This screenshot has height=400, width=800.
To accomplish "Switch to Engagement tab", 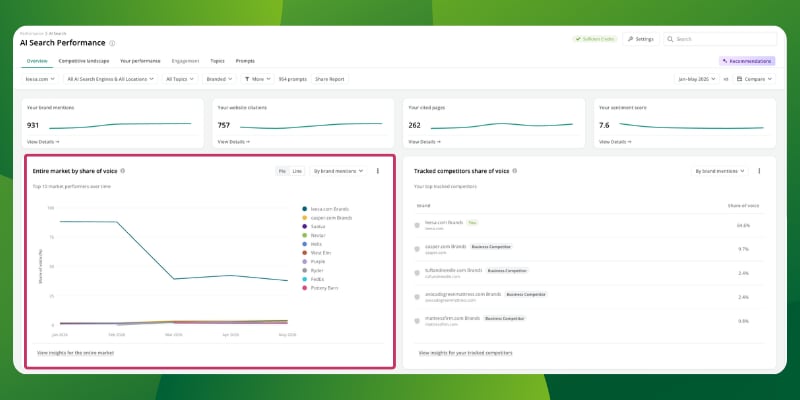I will click(185, 61).
